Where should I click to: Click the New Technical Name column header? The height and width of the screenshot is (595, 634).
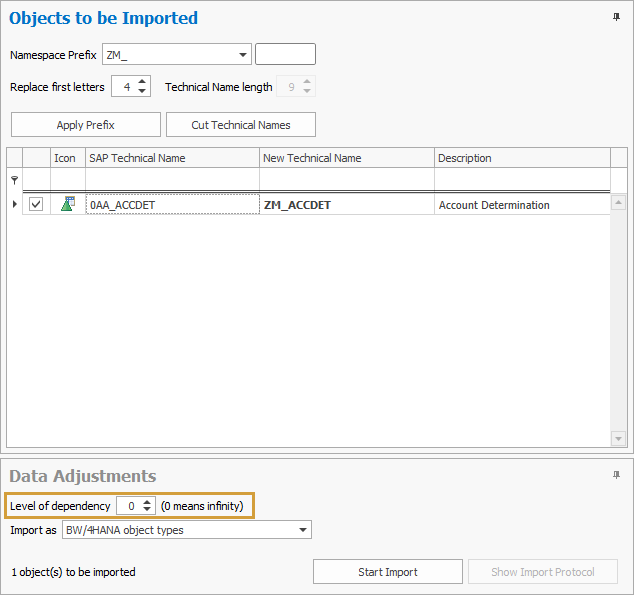pyautogui.click(x=346, y=158)
